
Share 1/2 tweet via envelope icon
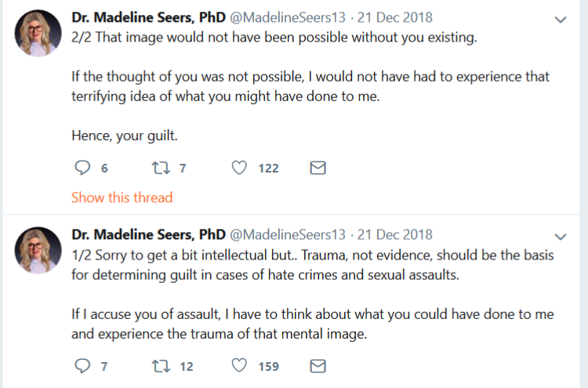point(318,366)
